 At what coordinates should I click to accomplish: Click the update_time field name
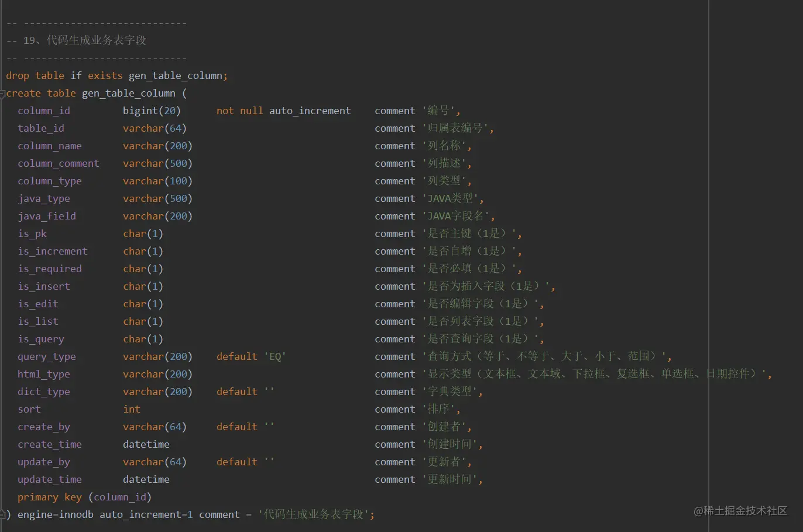50,480
